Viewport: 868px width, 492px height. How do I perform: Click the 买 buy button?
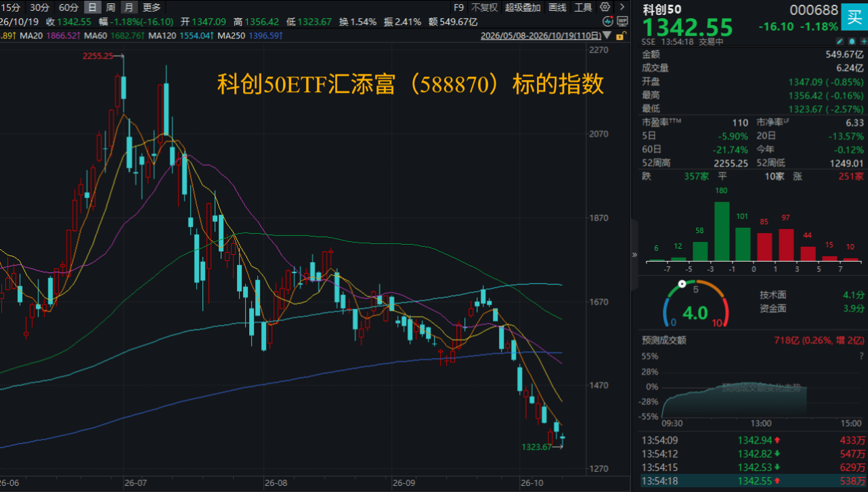click(x=854, y=18)
